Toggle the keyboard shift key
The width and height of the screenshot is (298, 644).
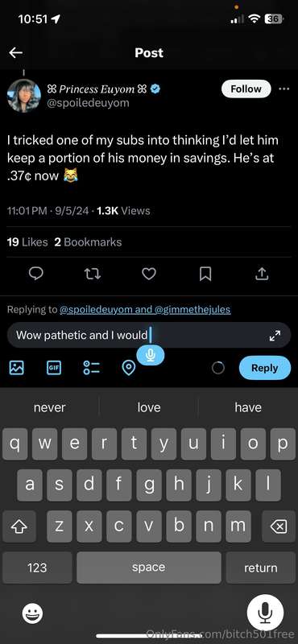[19, 526]
